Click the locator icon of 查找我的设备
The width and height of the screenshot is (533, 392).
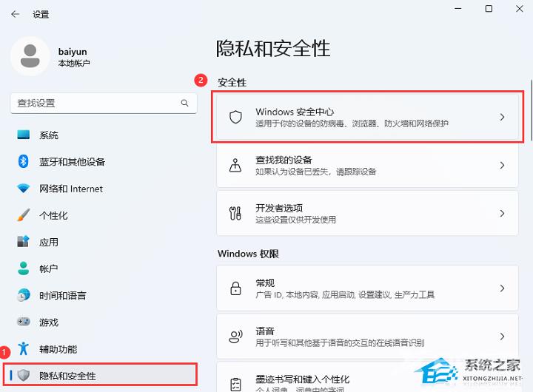point(235,166)
